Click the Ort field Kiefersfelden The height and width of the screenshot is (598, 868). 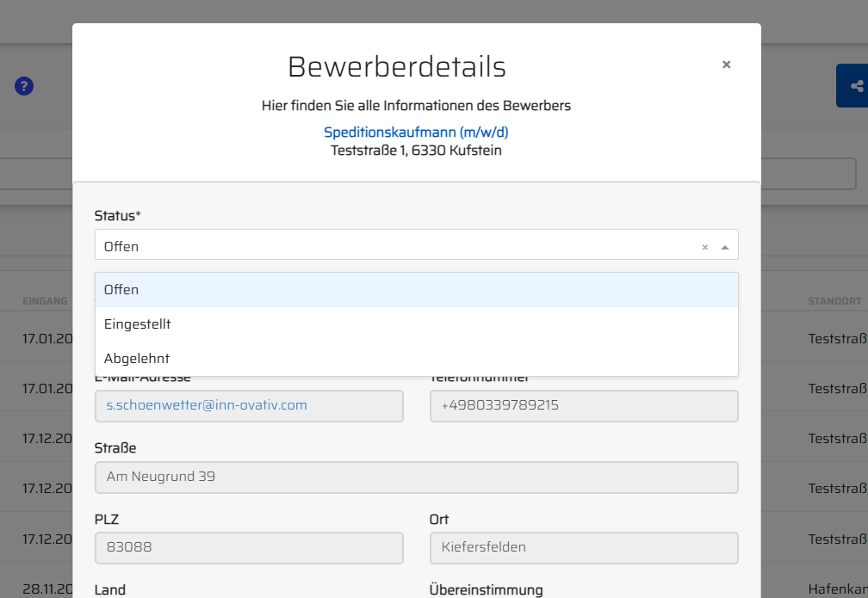584,547
